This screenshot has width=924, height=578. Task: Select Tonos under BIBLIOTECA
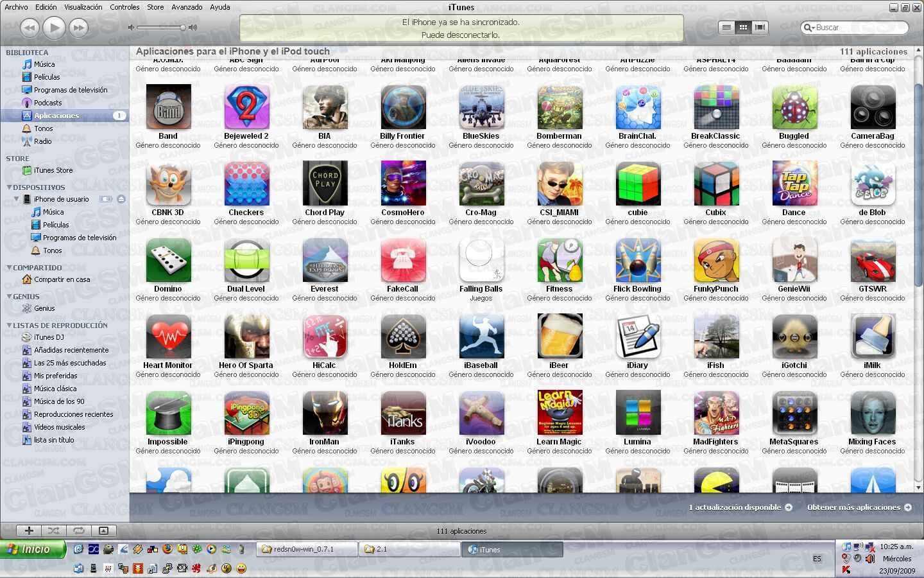point(44,128)
